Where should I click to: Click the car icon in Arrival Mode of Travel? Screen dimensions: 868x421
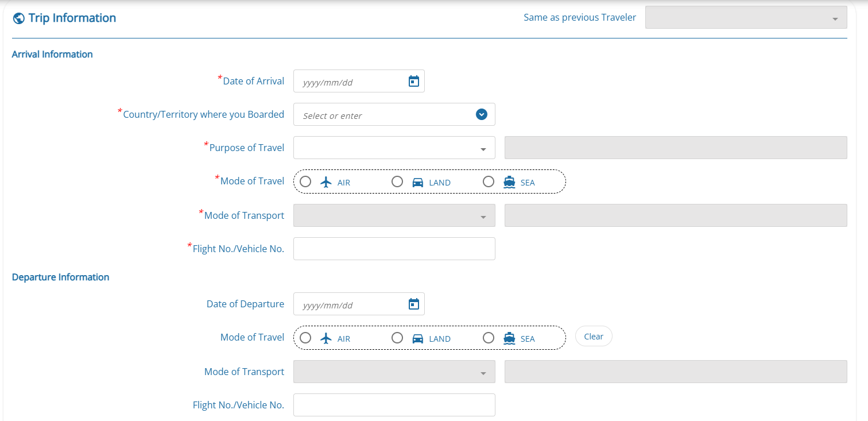pos(418,182)
